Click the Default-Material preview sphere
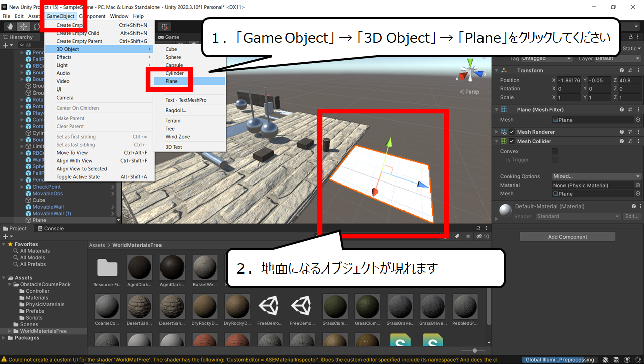 [x=505, y=210]
